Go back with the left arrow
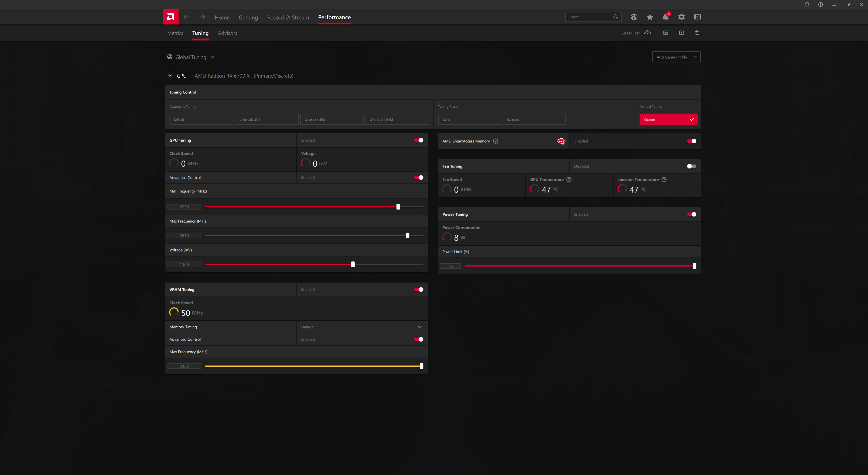This screenshot has width=868, height=475. pyautogui.click(x=186, y=17)
